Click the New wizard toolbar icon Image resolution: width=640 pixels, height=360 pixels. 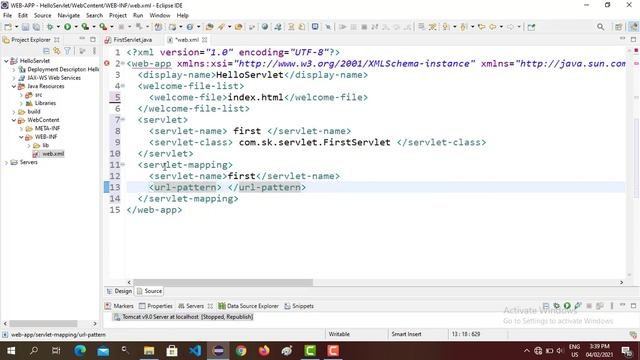(8, 27)
